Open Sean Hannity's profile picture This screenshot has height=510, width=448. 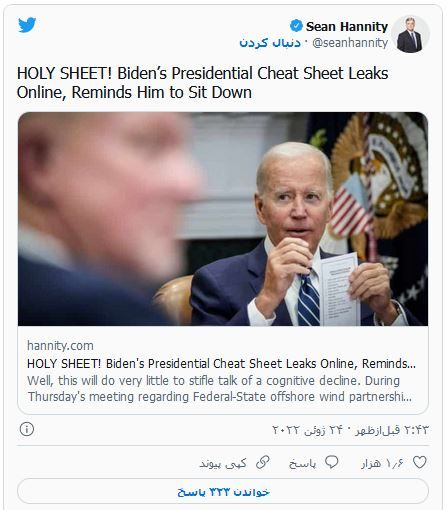(x=410, y=34)
